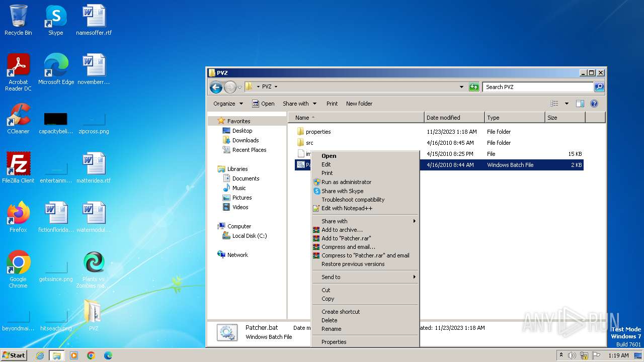Expand the Organize dropdown menu

(x=228, y=104)
